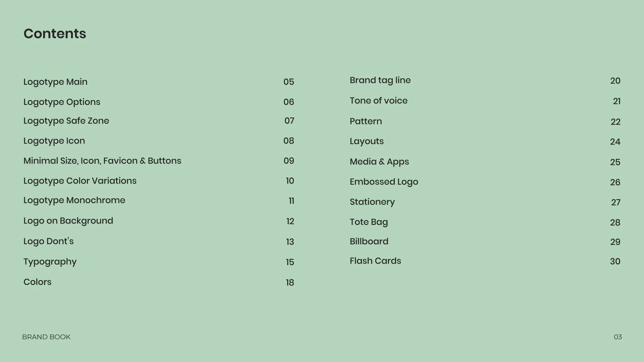Open Logotype Color Variations entry

(x=80, y=181)
